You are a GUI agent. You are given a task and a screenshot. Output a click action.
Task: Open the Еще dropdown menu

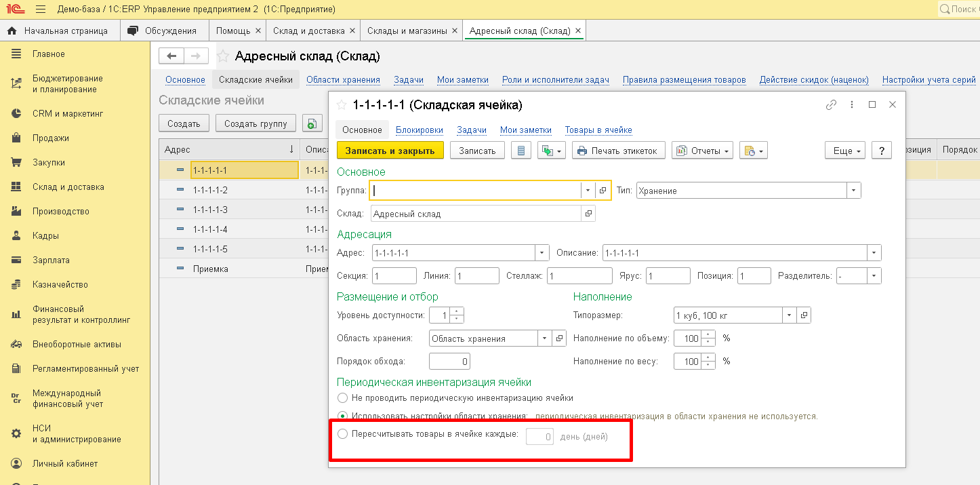845,151
